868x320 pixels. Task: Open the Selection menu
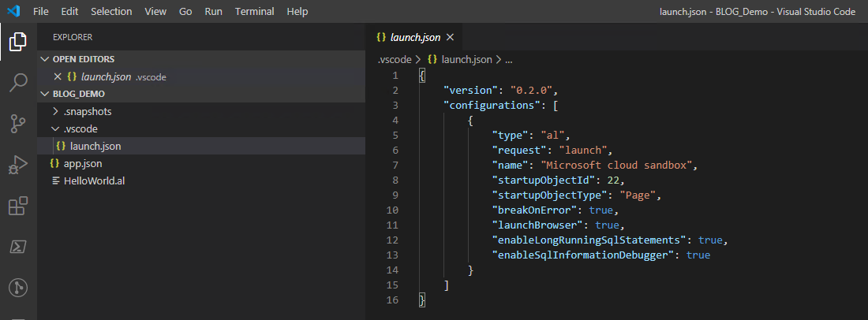click(111, 12)
